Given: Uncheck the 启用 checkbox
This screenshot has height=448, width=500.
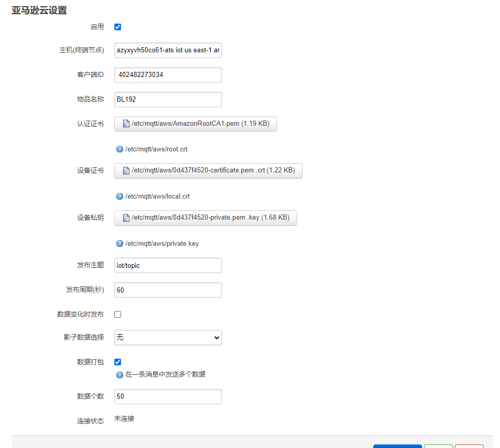Looking at the screenshot, I should point(117,27).
